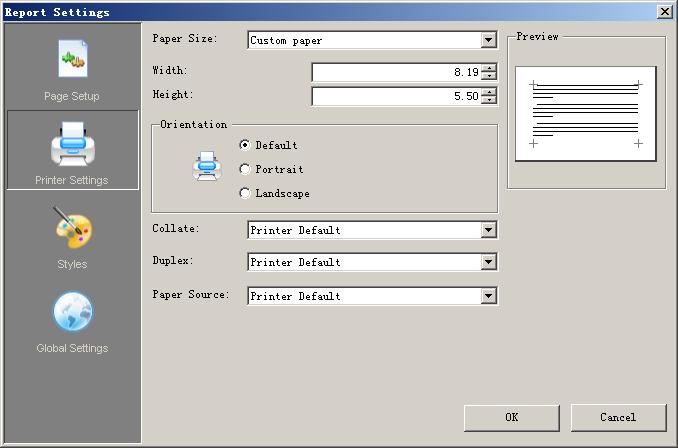The image size is (678, 448).
Task: Open the Collate dropdown list
Action: pos(488,230)
